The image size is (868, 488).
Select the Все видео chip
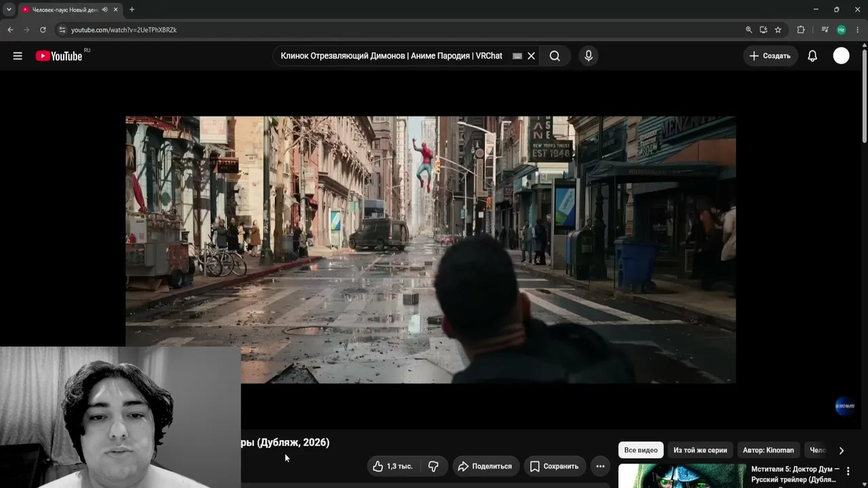click(641, 450)
